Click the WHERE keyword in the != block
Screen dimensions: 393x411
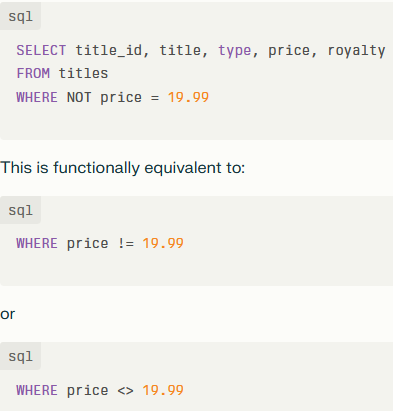tap(37, 243)
